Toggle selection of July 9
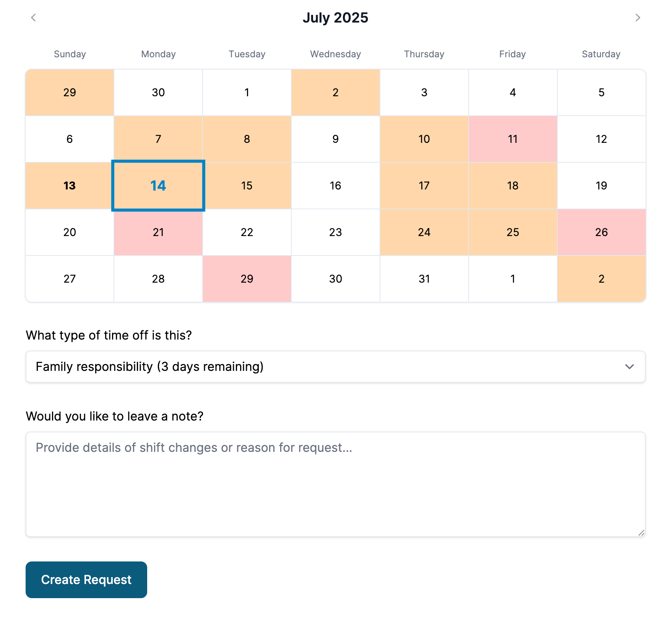Image resolution: width=672 pixels, height=618 pixels. (x=335, y=139)
